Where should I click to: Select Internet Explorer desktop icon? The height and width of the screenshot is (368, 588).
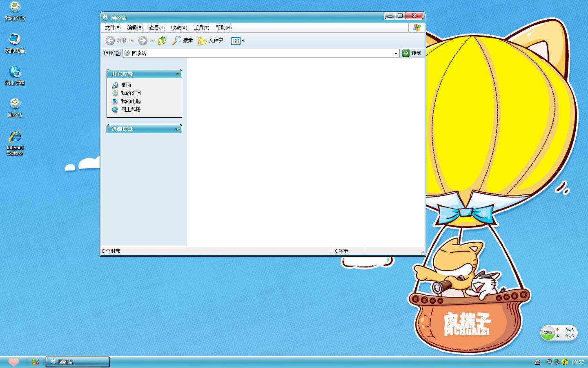coord(15,143)
